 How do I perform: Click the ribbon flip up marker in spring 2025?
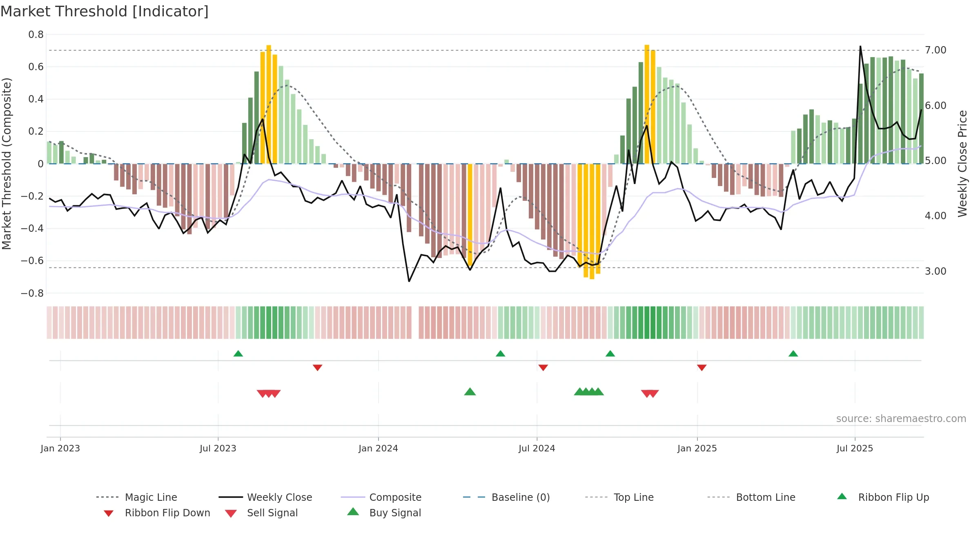click(x=793, y=353)
